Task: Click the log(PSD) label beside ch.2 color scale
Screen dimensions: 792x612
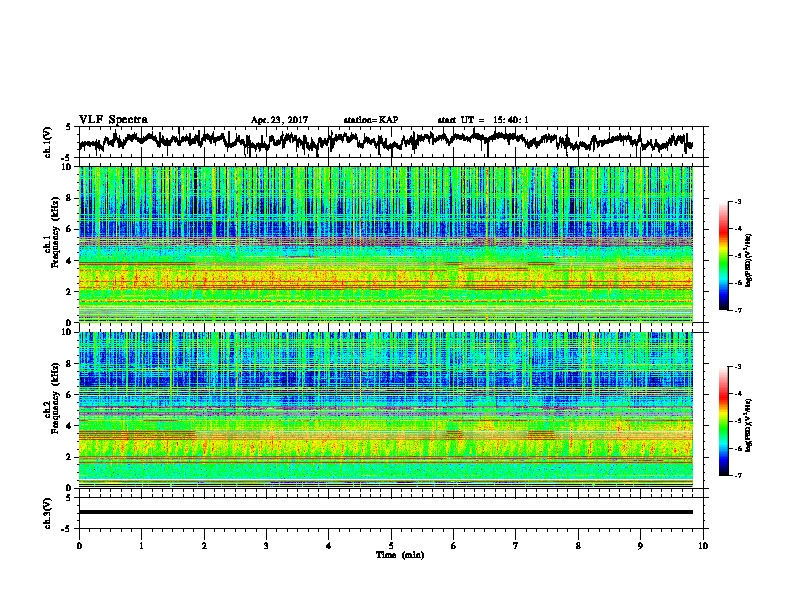Action: pos(749,425)
